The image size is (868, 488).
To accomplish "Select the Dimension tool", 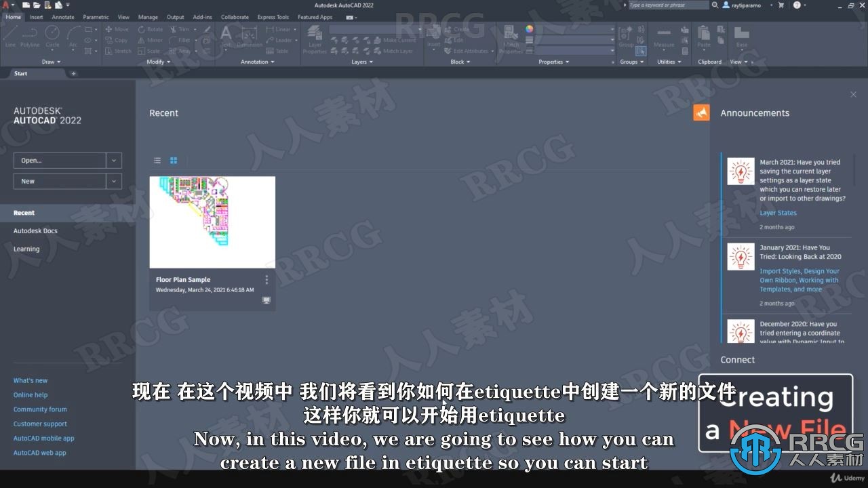I will (250, 37).
